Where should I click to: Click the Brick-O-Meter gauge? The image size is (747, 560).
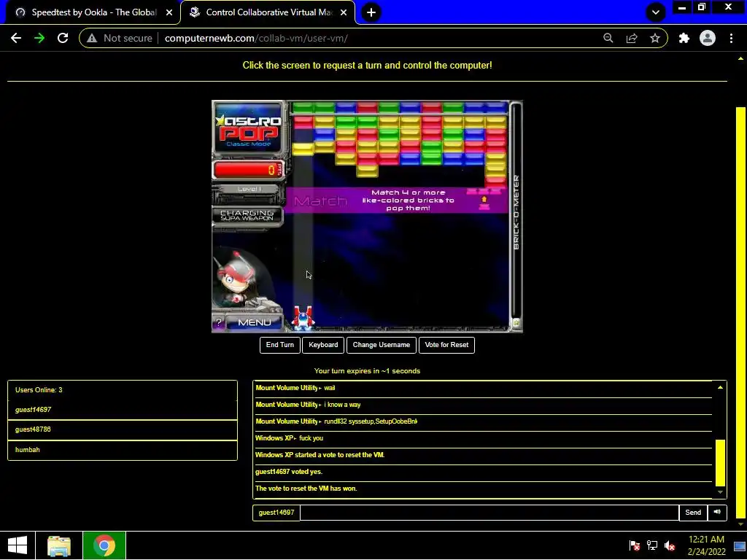coord(516,212)
